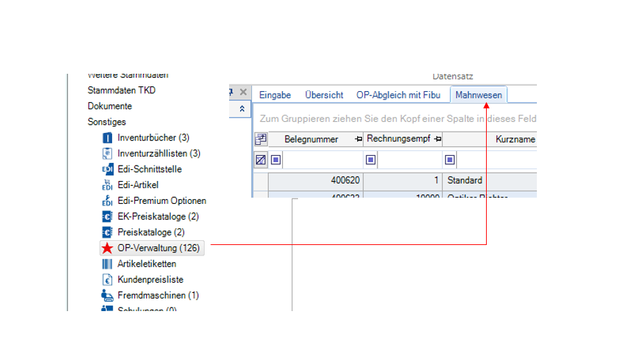Select the starred OP-Verwaltung entry

[x=158, y=248]
